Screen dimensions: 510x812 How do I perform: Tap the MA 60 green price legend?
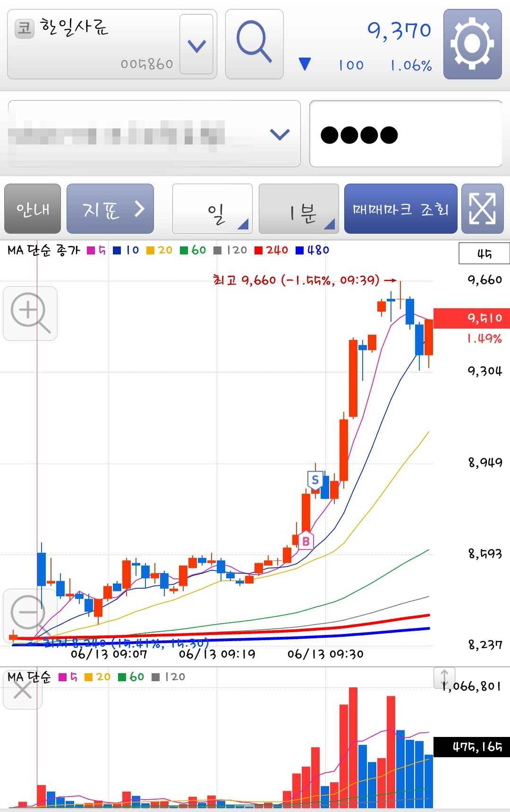pos(193,250)
